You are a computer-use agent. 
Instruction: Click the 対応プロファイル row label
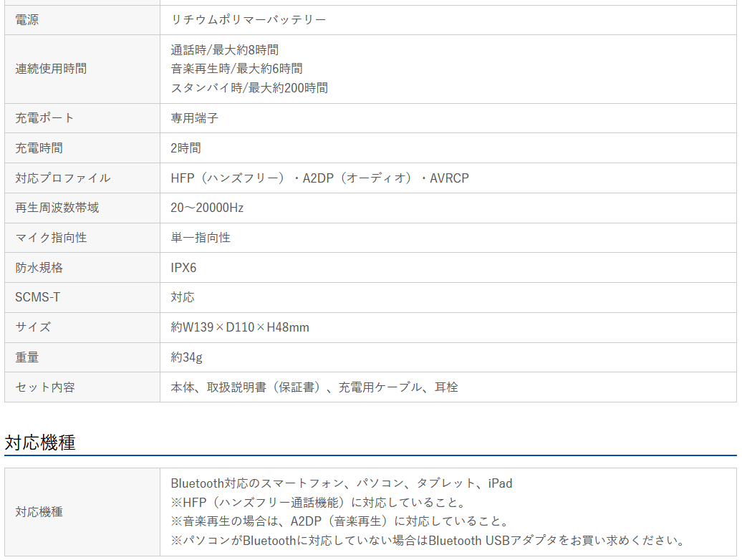click(63, 178)
